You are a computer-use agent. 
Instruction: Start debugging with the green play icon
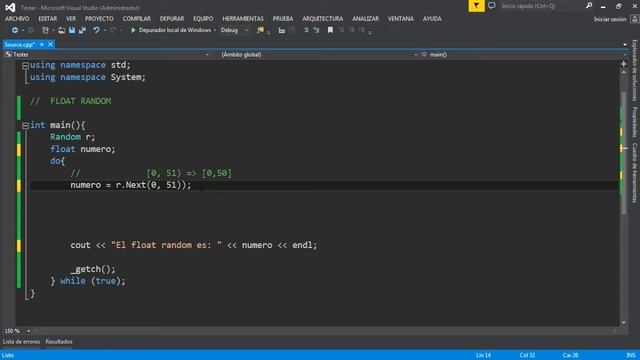133,30
